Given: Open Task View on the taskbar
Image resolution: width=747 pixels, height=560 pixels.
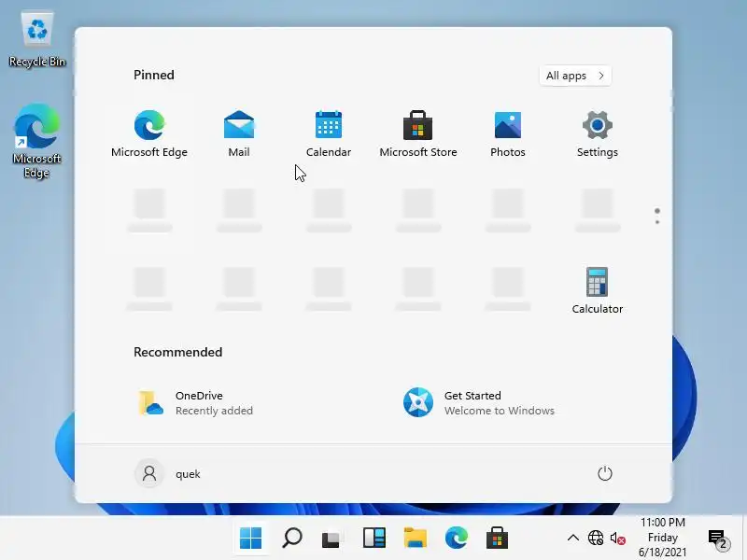Looking at the screenshot, I should click(332, 539).
